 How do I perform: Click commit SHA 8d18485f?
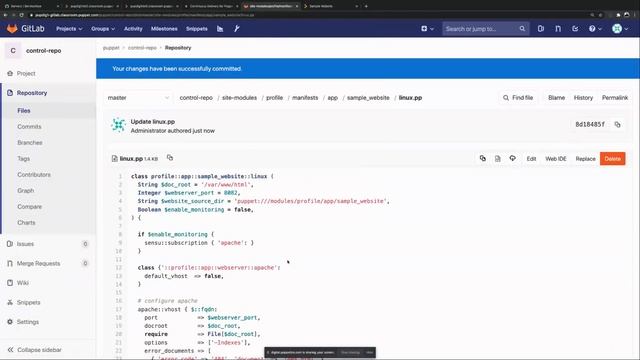(590, 124)
